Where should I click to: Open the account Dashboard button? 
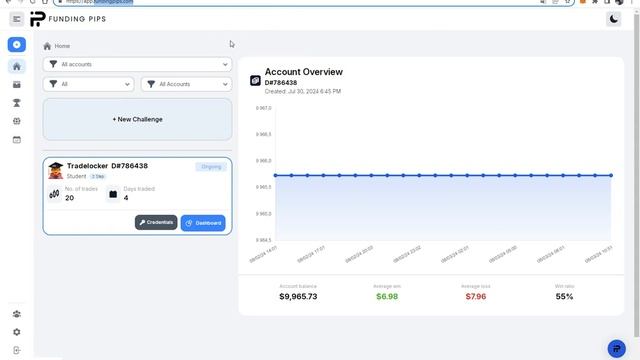tap(203, 223)
